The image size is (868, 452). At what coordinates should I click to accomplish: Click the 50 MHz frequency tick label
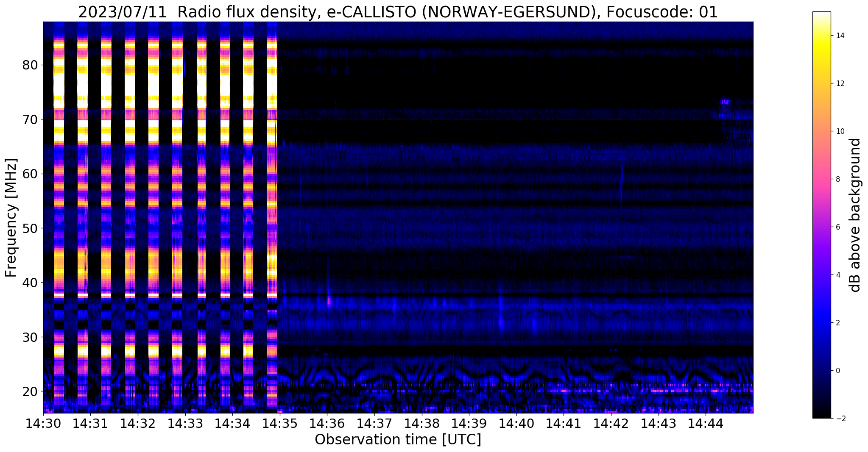pyautogui.click(x=31, y=228)
